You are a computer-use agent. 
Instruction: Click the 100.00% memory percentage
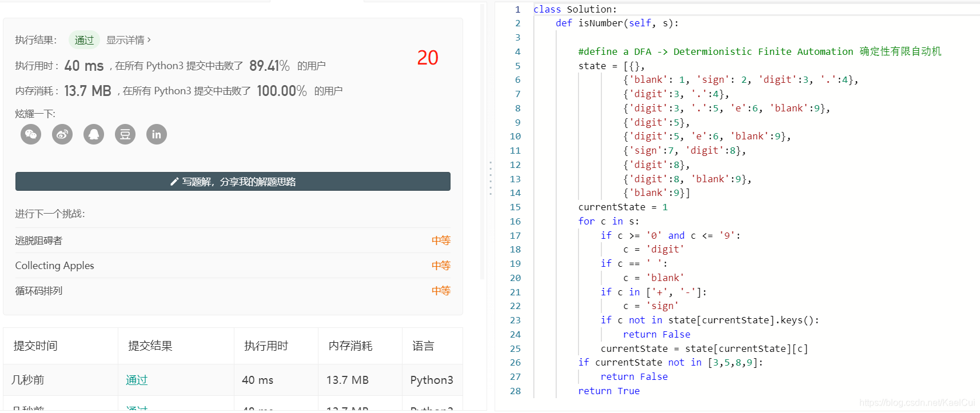coord(282,91)
